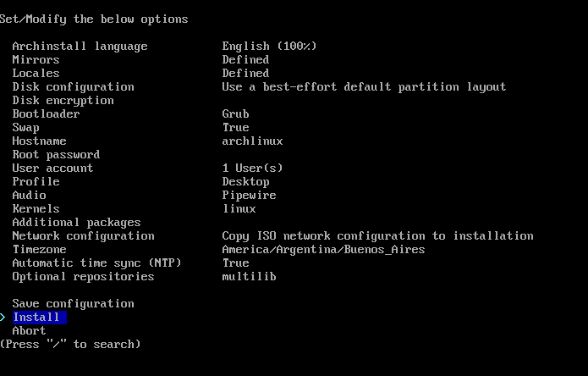588x376 pixels.
Task: Choose the Locales option
Action: (x=36, y=73)
